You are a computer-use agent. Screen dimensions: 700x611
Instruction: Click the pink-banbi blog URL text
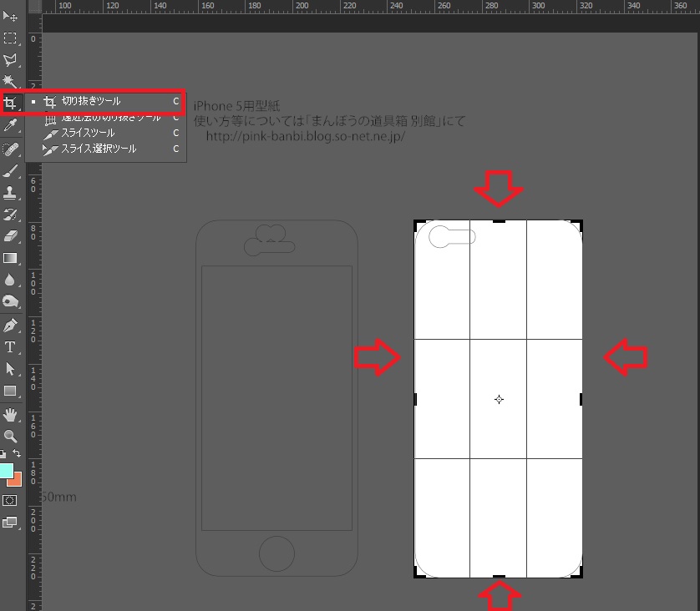click(306, 136)
